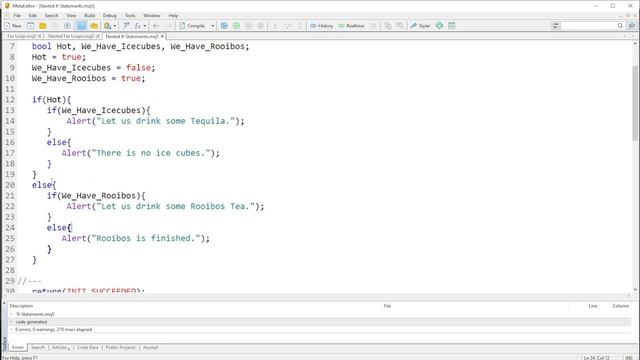Start debugging on real data blue play icon
Viewport: 640px width, 360px height.
224,26
